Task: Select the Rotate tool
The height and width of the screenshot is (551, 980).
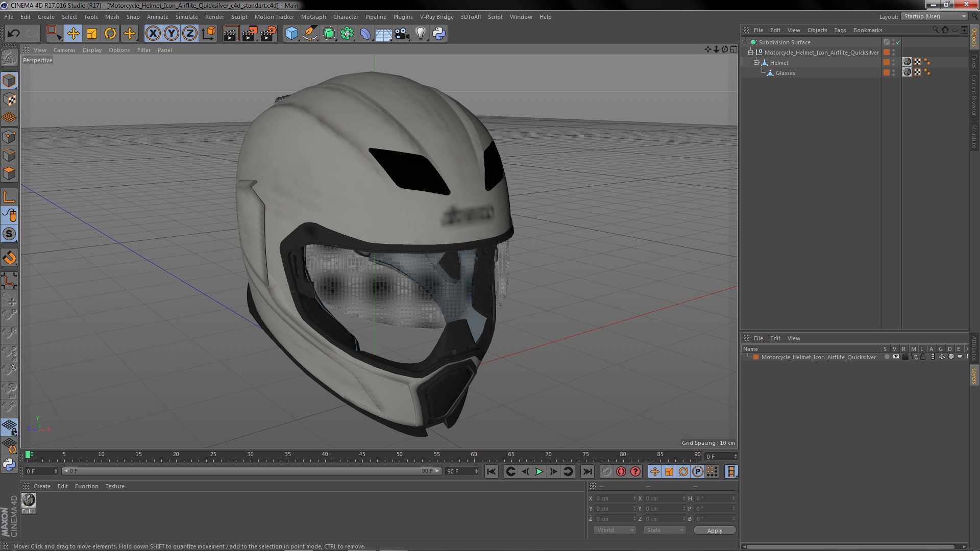Action: [x=110, y=34]
